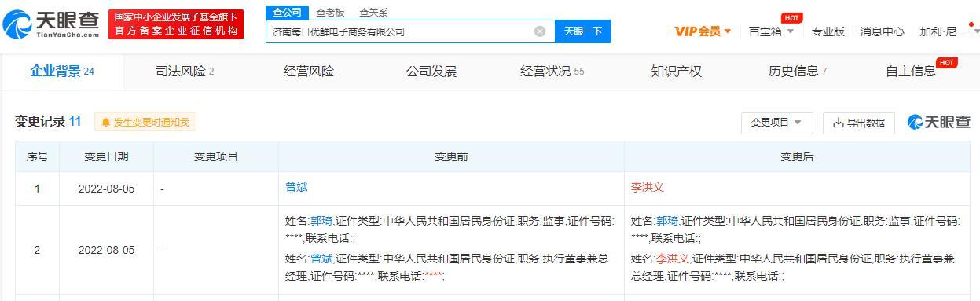
Task: Open 曾斌 link in row 1
Action: tap(296, 188)
